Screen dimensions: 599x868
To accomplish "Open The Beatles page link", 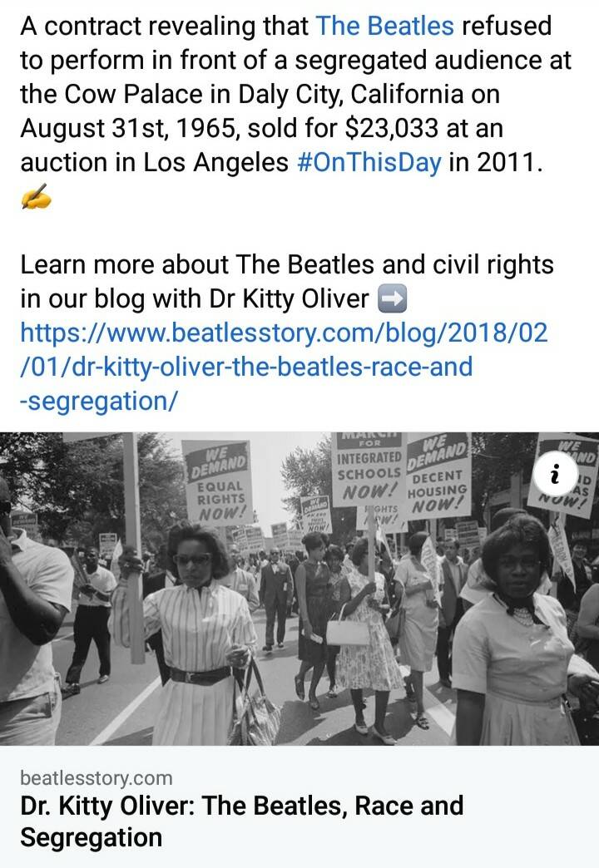I will [x=384, y=26].
